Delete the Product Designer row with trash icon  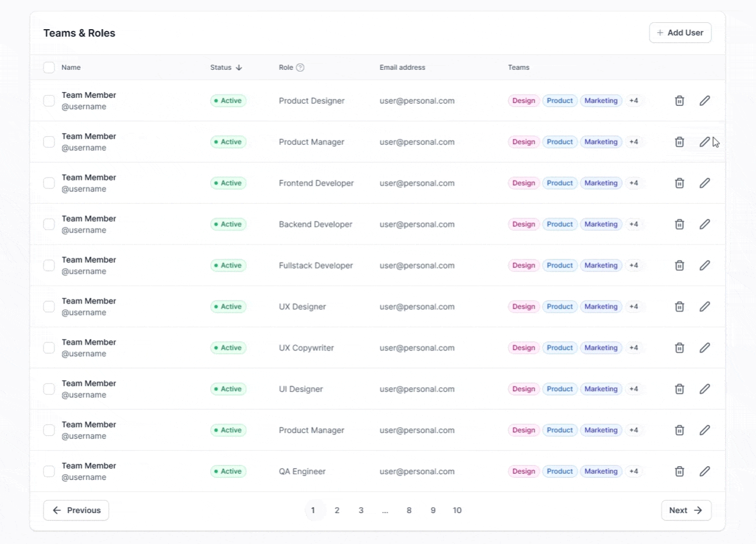point(679,101)
